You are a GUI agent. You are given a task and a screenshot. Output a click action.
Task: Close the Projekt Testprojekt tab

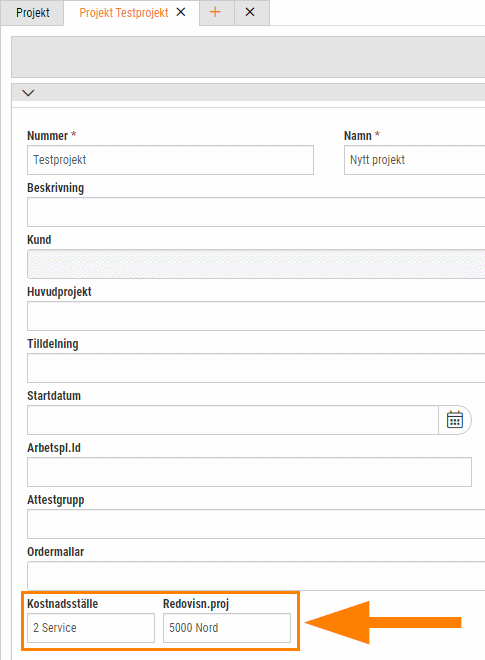tap(181, 12)
